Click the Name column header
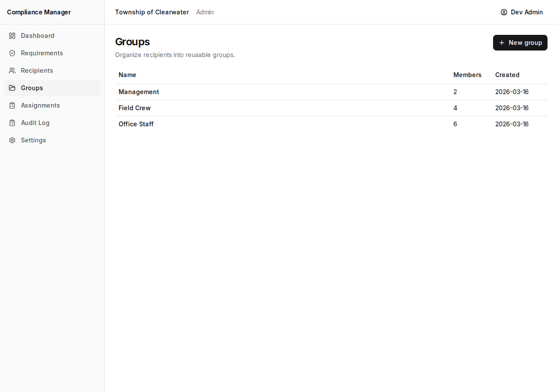Viewport: 558px width, 392px height. coord(127,75)
